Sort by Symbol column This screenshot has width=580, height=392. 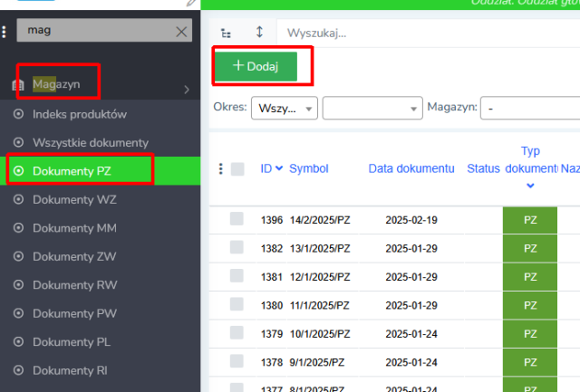308,168
